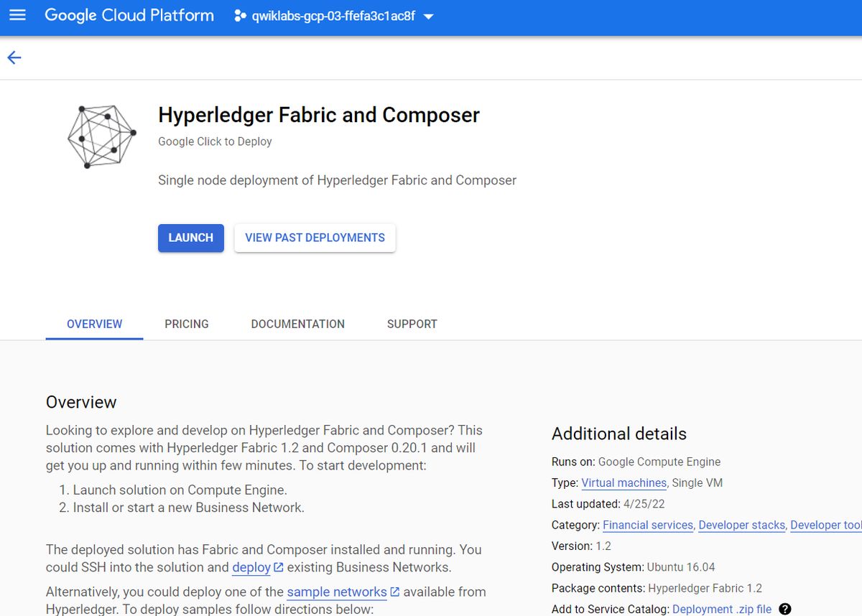The height and width of the screenshot is (616, 862).
Task: Open the Developer tools category link
Action: [826, 525]
